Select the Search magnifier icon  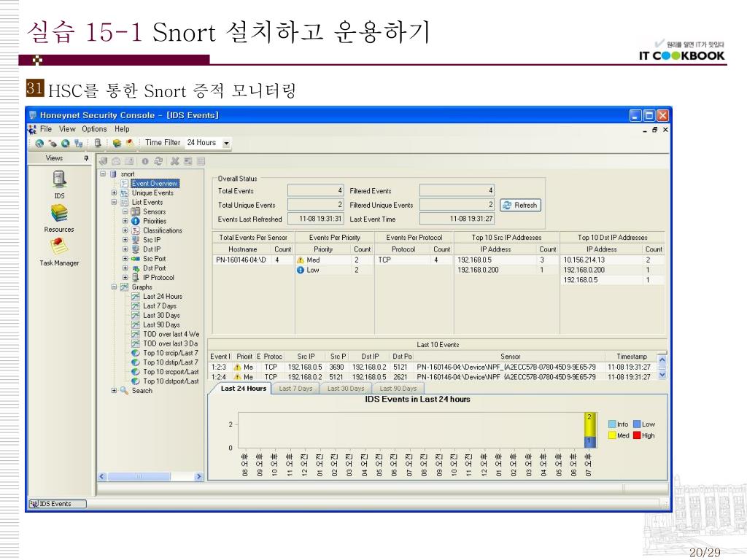[x=124, y=391]
